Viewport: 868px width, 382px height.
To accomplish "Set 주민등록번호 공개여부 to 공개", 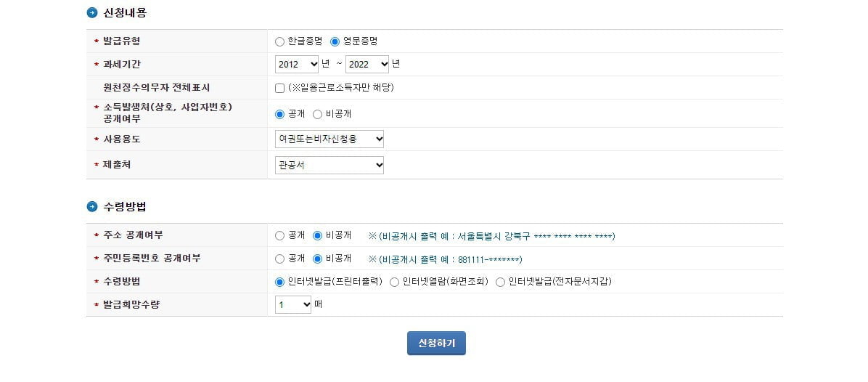I will pos(279,259).
